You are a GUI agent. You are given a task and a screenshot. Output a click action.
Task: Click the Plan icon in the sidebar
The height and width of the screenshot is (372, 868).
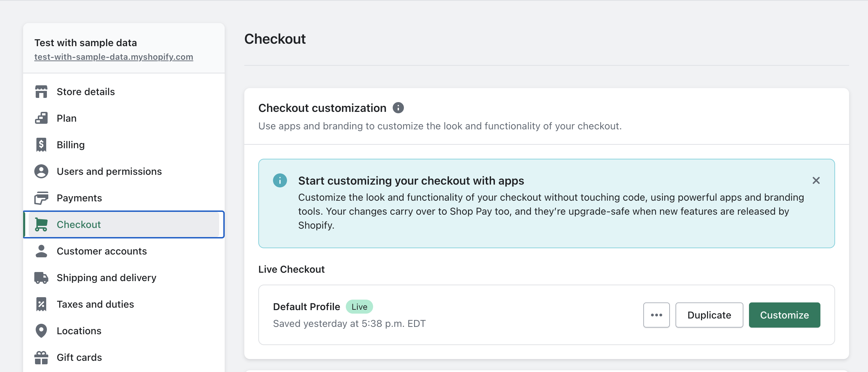41,118
